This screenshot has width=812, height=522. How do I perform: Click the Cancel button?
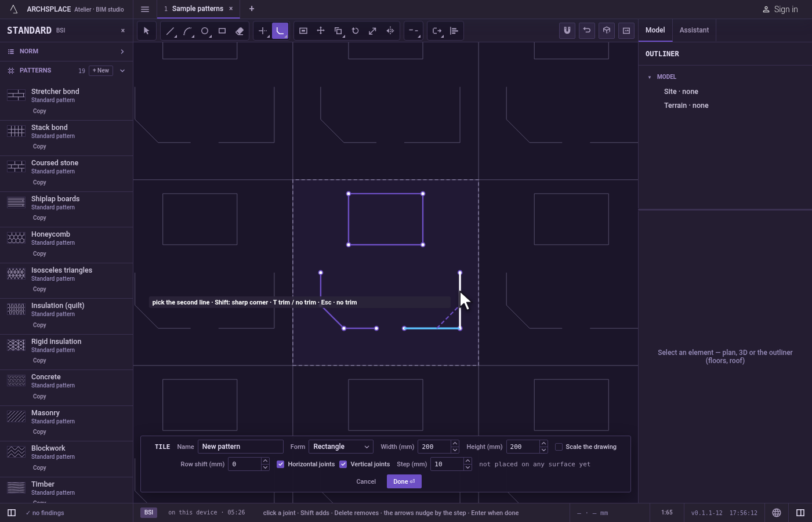[366, 481]
